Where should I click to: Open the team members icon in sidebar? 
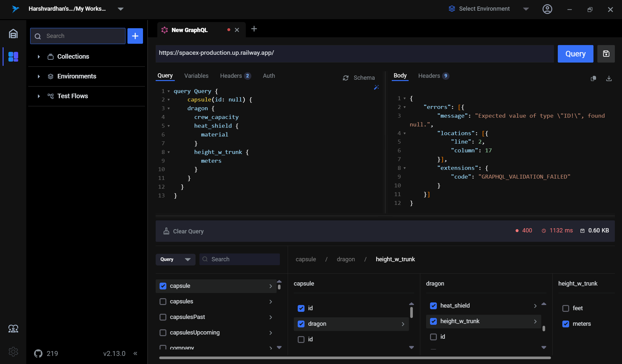click(13, 329)
